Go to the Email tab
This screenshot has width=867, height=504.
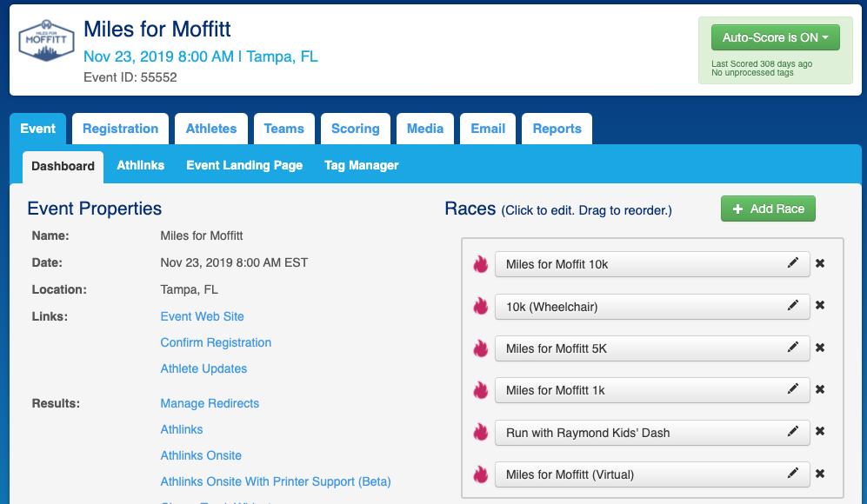pyautogui.click(x=488, y=129)
